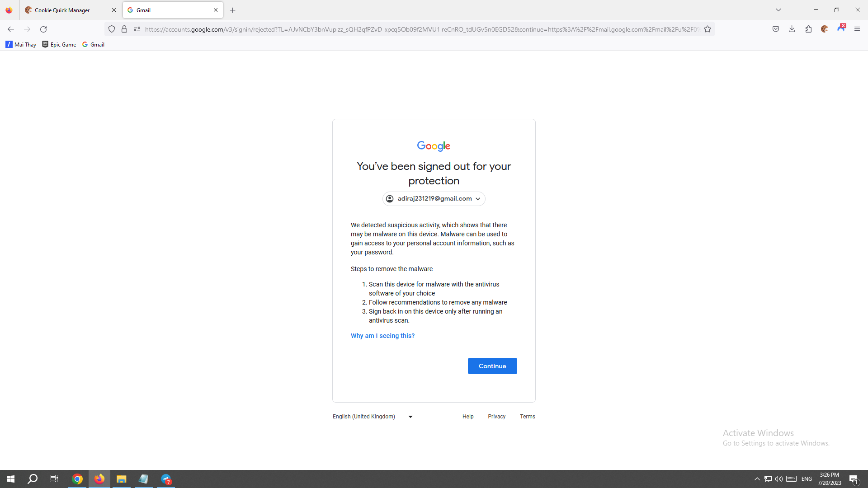Open the Epic Game bookmark

point(59,44)
